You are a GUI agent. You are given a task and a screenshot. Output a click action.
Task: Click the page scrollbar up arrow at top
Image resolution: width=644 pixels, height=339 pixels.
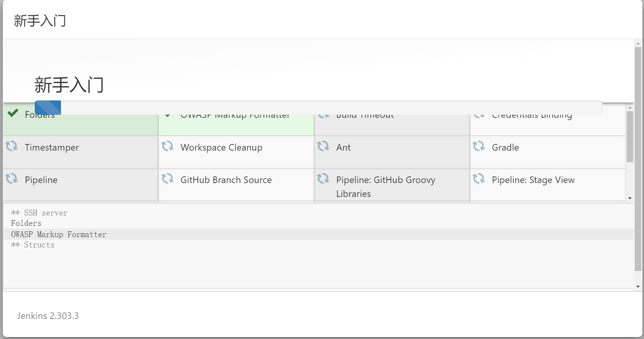coord(638,43)
